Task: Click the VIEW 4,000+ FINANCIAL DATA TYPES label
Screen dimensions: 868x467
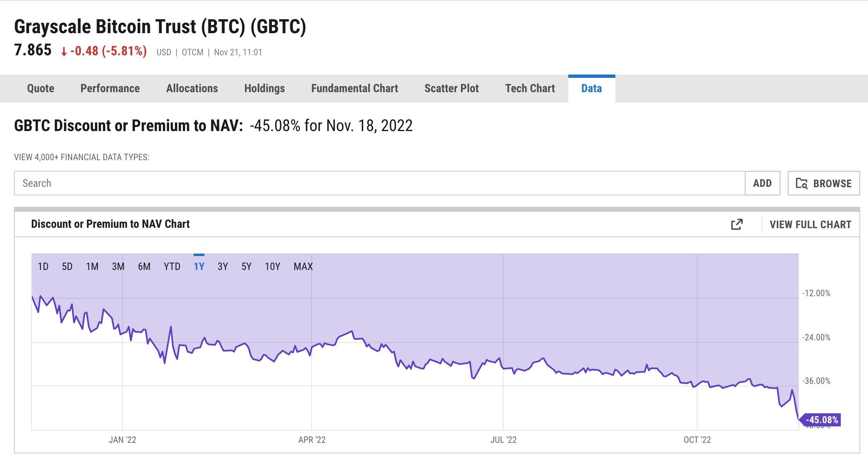Action: click(x=82, y=157)
